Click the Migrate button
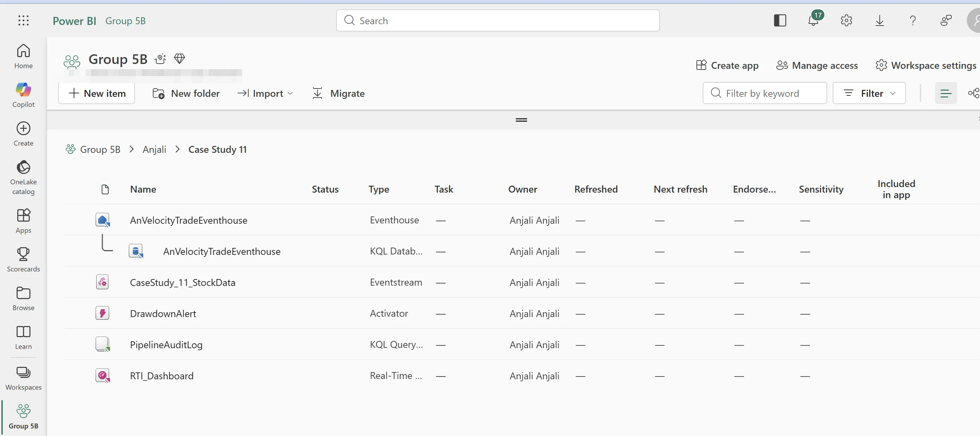The width and height of the screenshot is (980, 436). (339, 94)
